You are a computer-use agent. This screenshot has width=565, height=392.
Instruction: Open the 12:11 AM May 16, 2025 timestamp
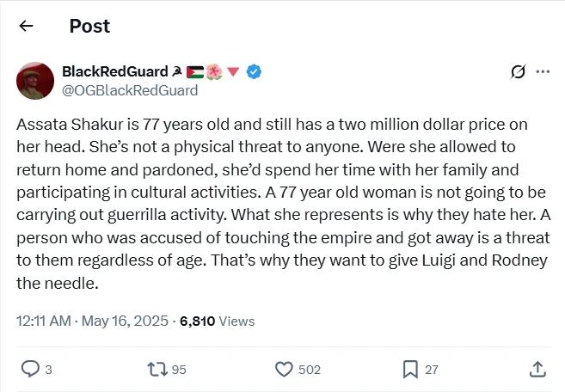tap(93, 321)
